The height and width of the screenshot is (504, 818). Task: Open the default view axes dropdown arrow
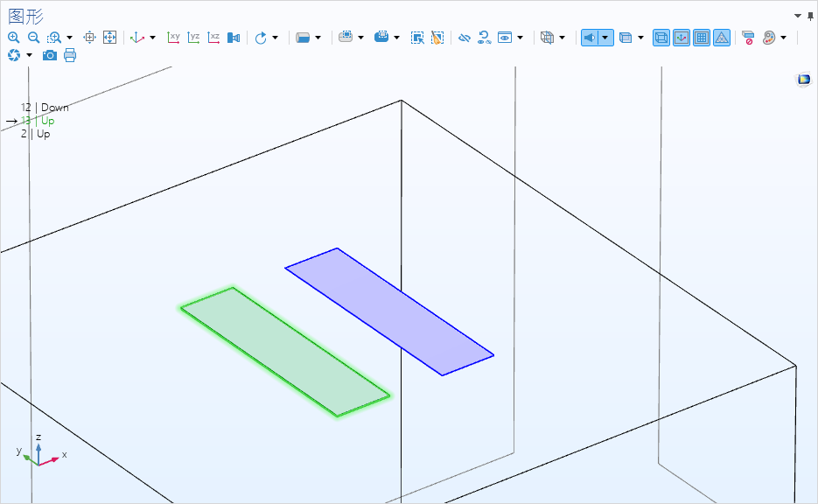coord(153,38)
